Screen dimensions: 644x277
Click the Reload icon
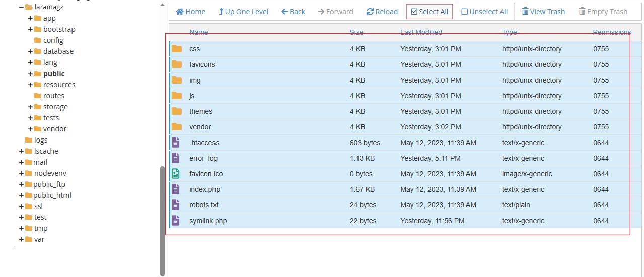pyautogui.click(x=370, y=12)
